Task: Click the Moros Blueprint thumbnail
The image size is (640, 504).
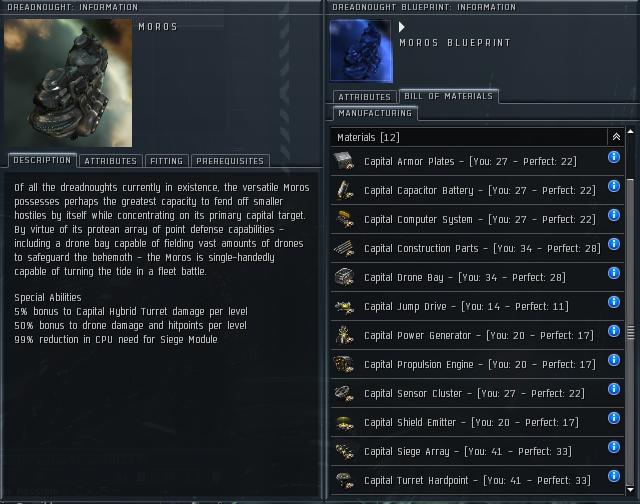Action: tap(361, 51)
